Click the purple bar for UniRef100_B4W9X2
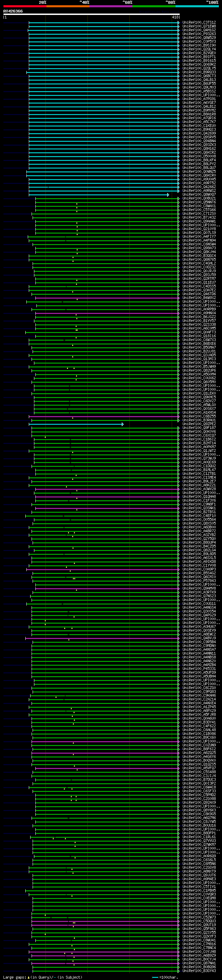 tap(108, 298)
